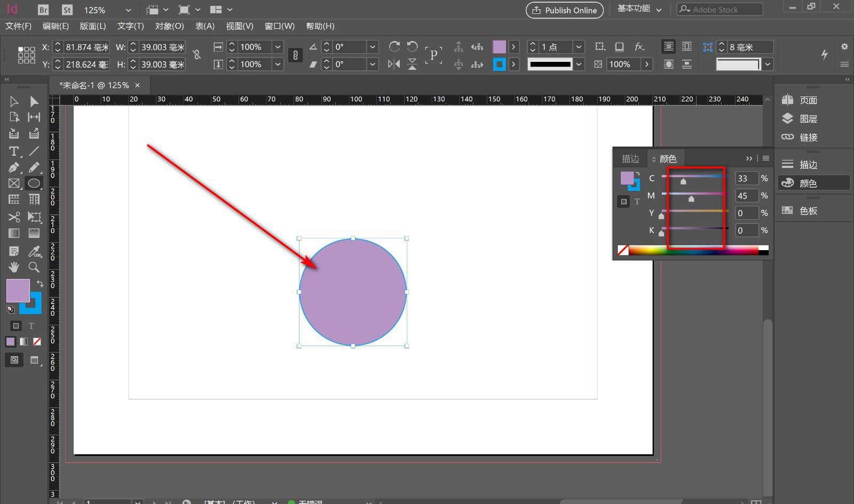Select the Pen tool
This screenshot has width=854, height=504.
click(x=14, y=167)
